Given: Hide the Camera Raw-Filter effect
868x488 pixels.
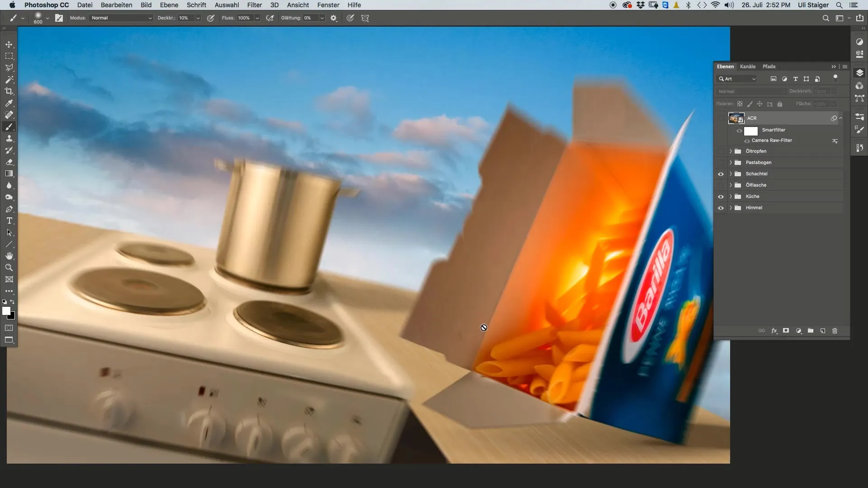Looking at the screenshot, I should click(747, 141).
